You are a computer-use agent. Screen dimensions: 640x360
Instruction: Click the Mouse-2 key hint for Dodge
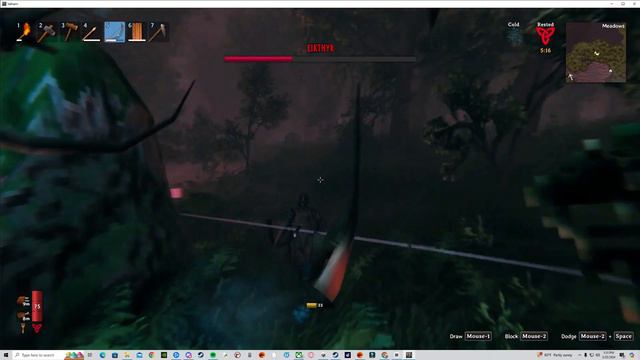(x=592, y=336)
